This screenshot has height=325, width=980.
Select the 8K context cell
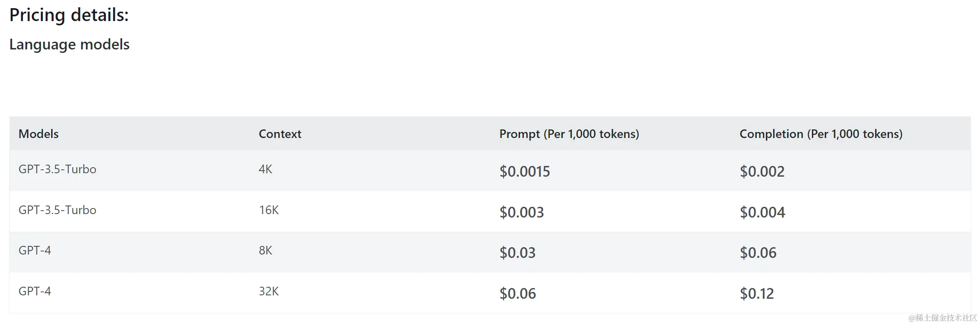pos(265,251)
